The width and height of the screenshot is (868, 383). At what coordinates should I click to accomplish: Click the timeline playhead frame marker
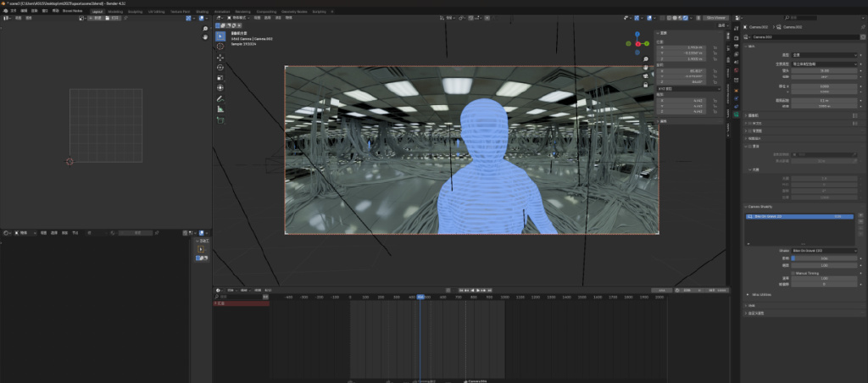click(420, 297)
